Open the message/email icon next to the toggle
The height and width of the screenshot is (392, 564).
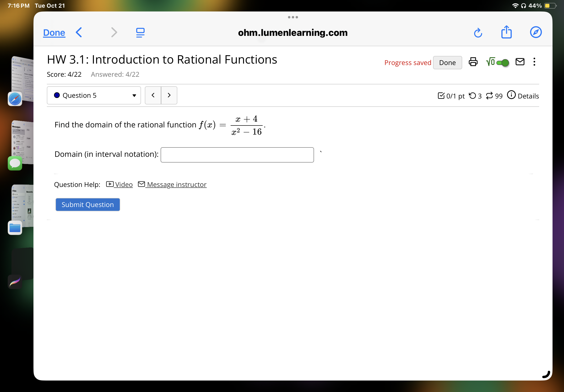point(520,62)
